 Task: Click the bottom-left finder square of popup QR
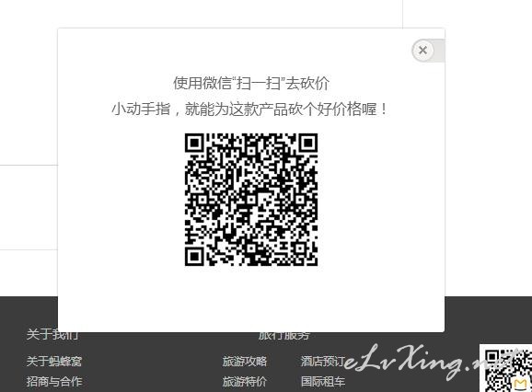pos(194,257)
